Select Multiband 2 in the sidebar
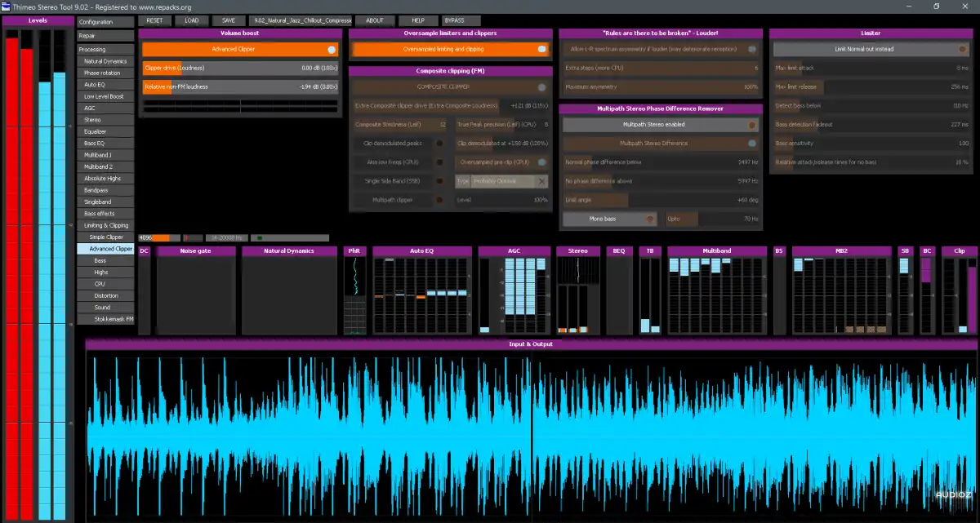980x523 pixels. pos(105,166)
